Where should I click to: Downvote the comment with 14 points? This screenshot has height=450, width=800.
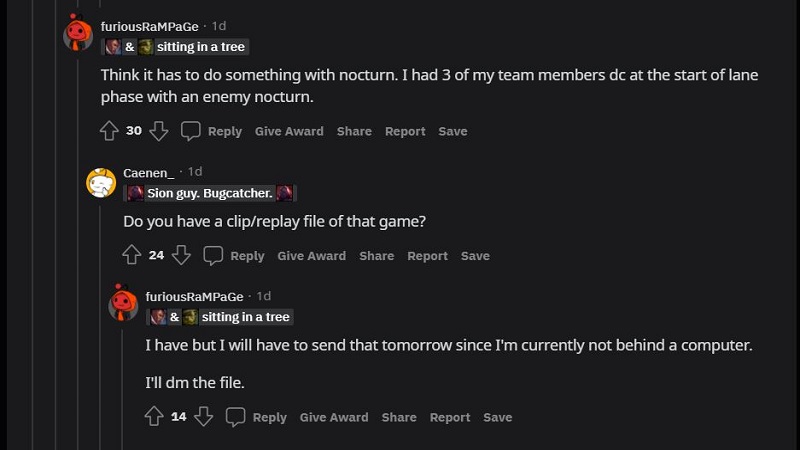tap(204, 417)
